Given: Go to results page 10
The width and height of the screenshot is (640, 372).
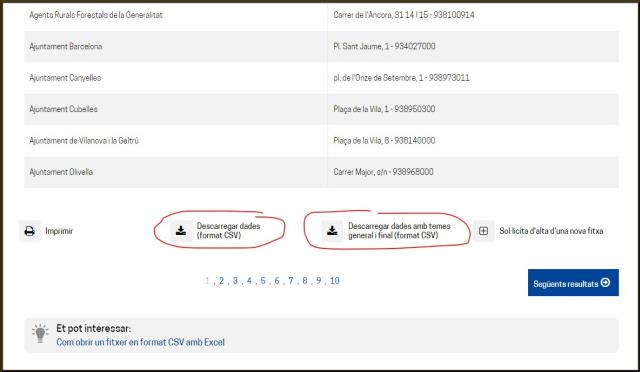Looking at the screenshot, I should (335, 281).
